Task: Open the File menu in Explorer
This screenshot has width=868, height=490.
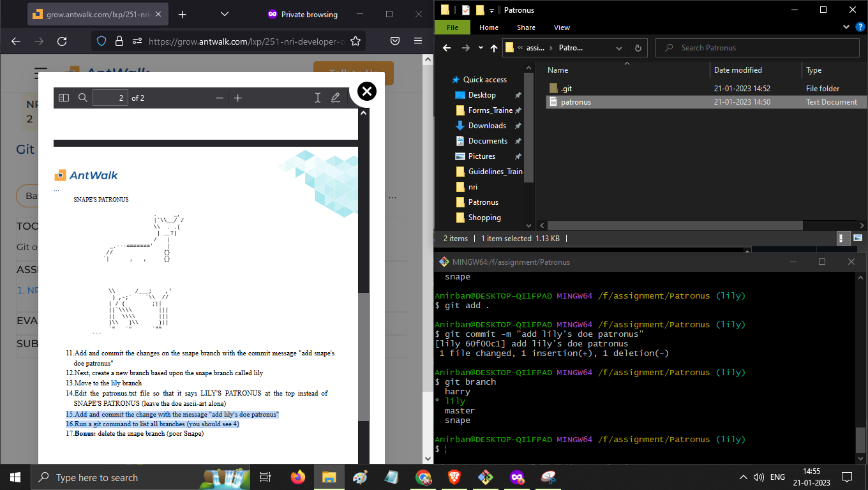Action: click(452, 27)
